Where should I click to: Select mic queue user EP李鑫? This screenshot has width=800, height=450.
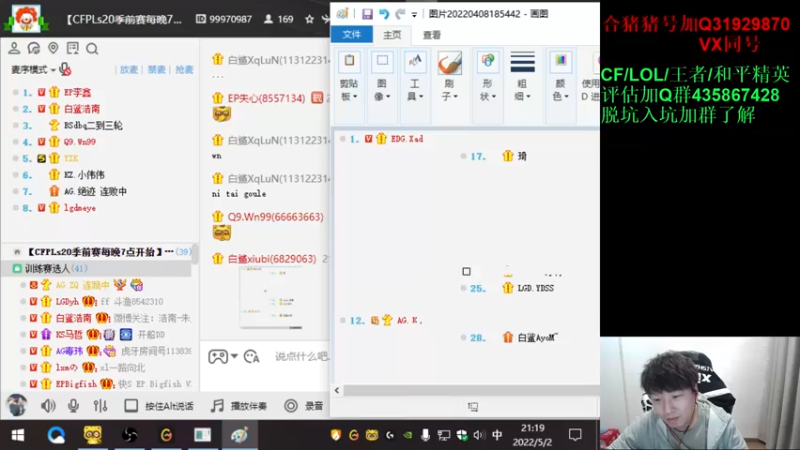78,92
